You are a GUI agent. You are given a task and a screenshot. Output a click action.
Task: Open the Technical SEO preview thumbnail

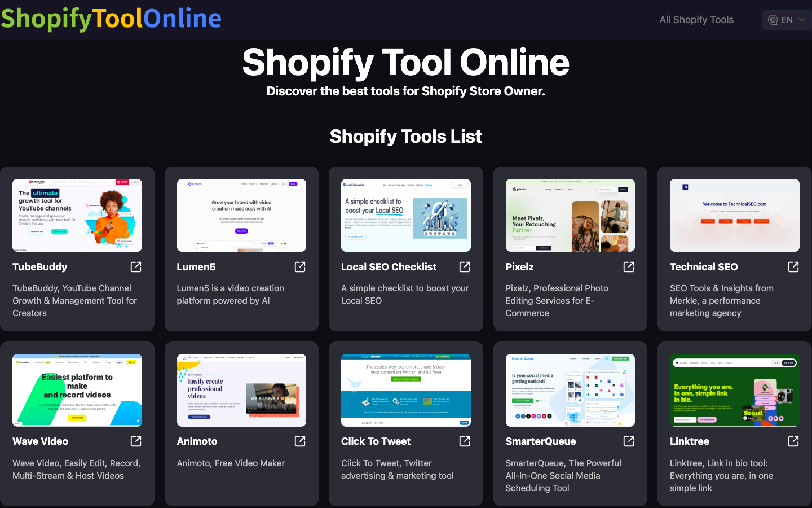click(x=734, y=215)
